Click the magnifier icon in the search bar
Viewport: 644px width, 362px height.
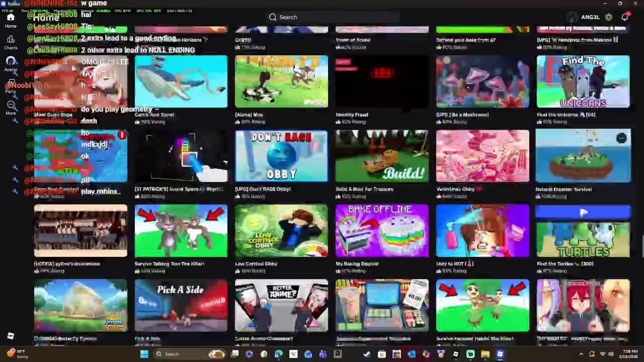(273, 17)
